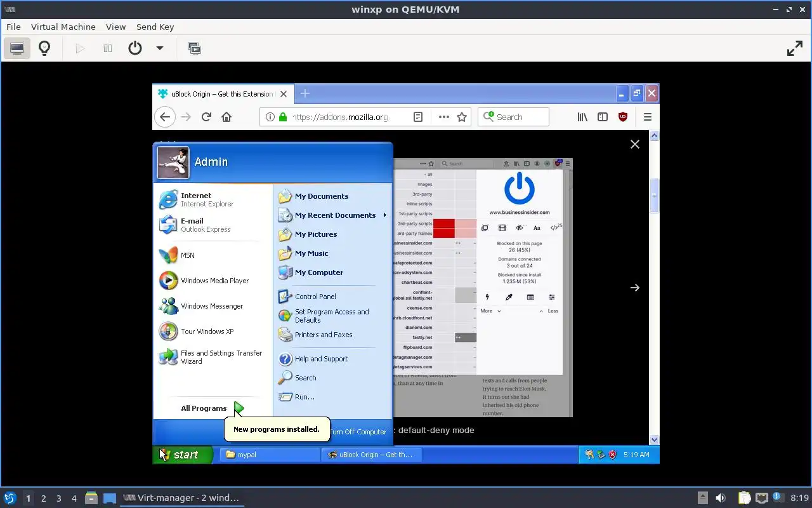Open My Computer
This screenshot has width=812, height=508.
(x=333, y=272)
